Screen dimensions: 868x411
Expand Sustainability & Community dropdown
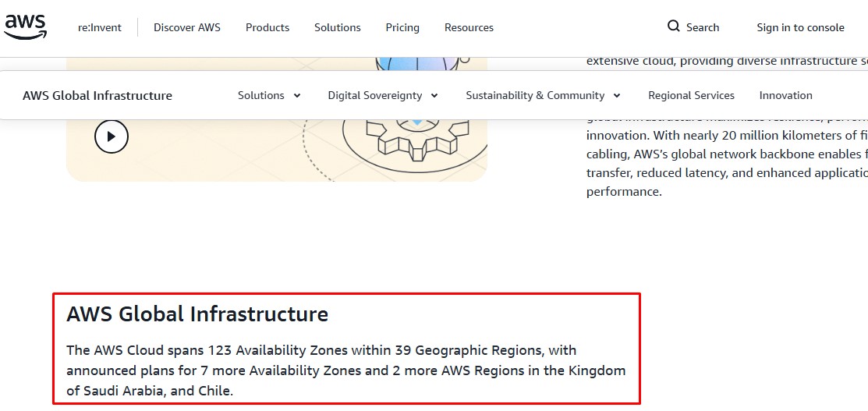tap(544, 96)
